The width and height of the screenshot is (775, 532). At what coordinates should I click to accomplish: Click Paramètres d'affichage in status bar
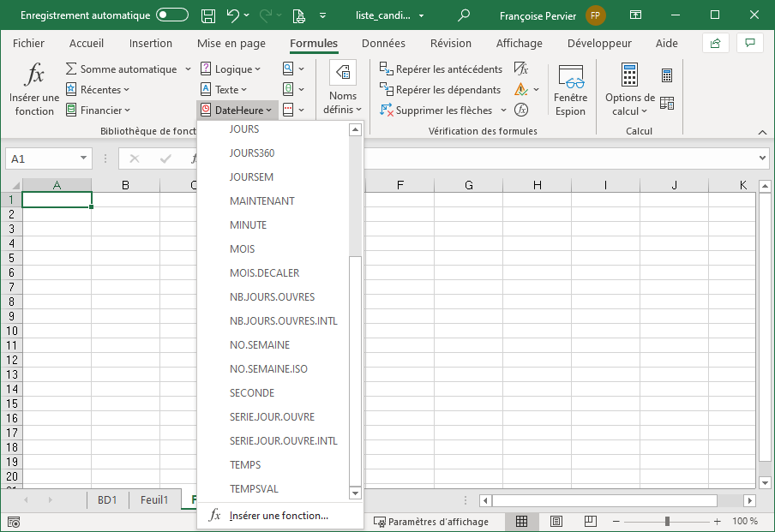(x=430, y=522)
